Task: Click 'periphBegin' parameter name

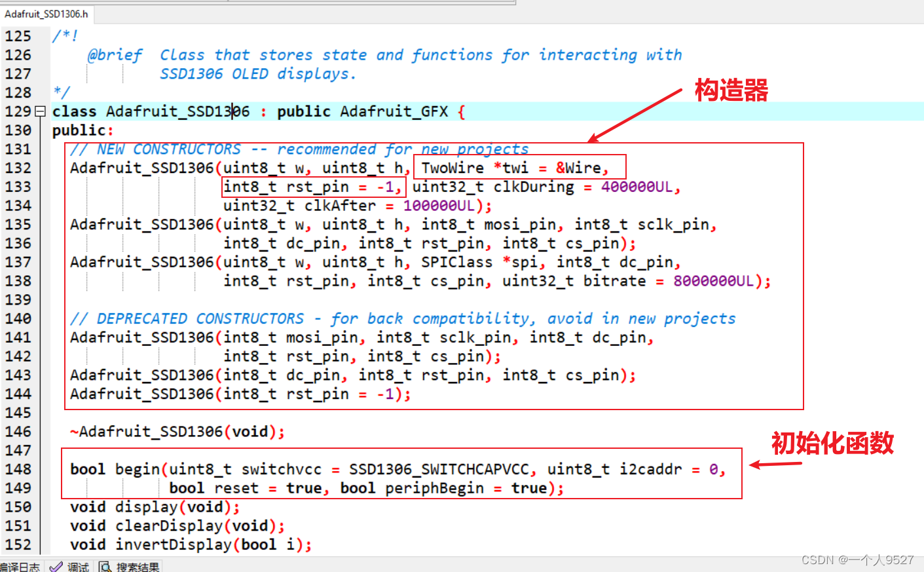Action: (x=434, y=488)
